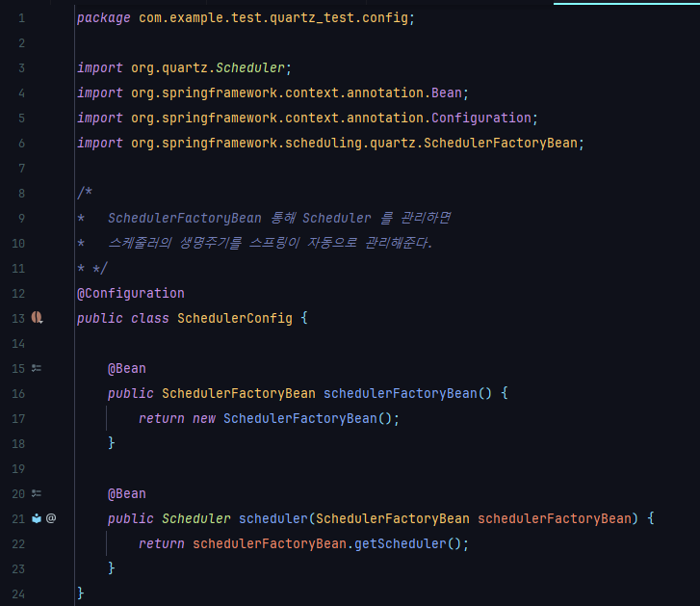Screen dimensions: 700x606
Task: Click the class keyword on line 13
Action: click(150, 318)
